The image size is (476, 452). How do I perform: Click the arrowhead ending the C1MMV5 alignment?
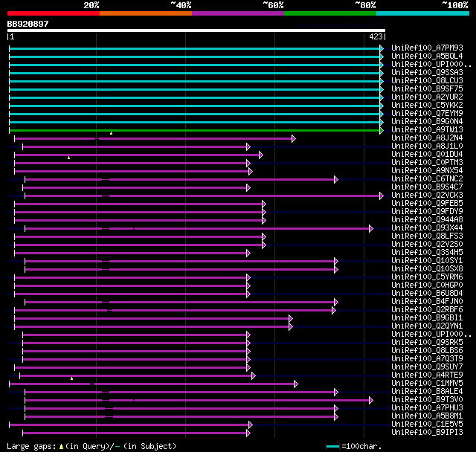coord(296,384)
